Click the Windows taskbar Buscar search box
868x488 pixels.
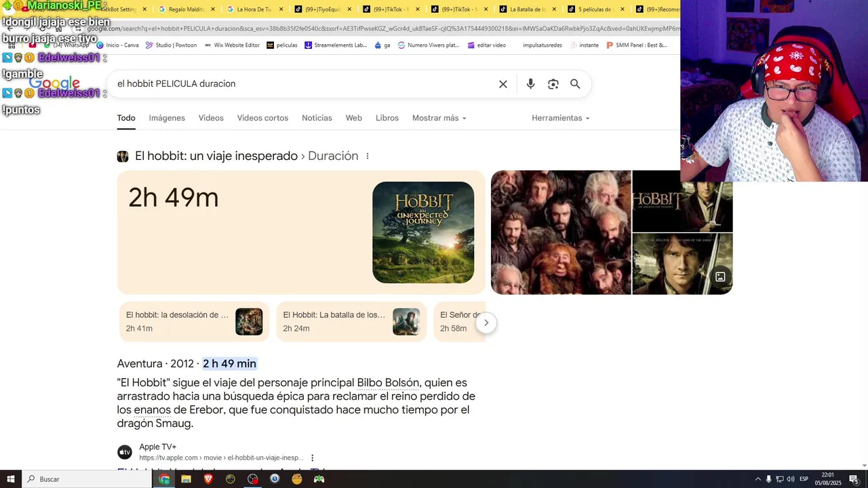(x=87, y=479)
